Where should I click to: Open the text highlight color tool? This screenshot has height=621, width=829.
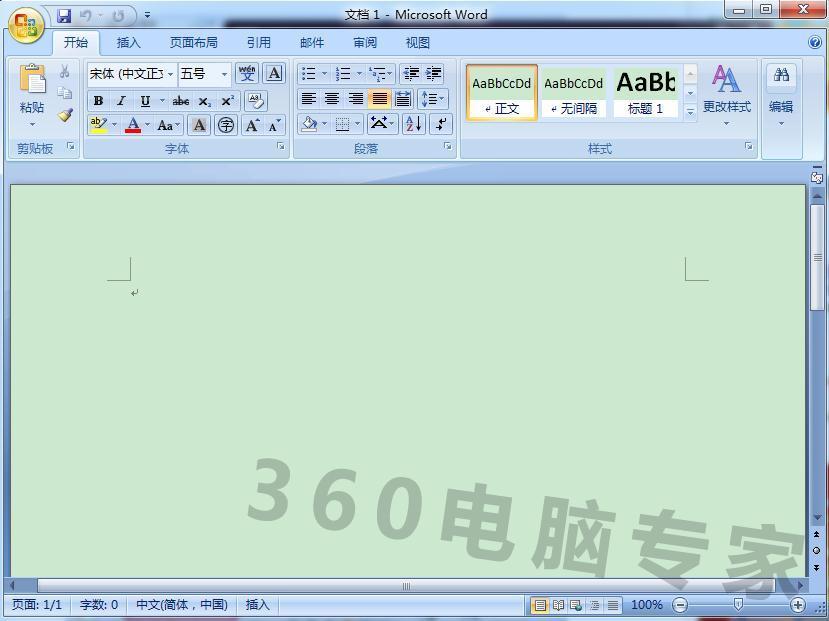pos(99,125)
